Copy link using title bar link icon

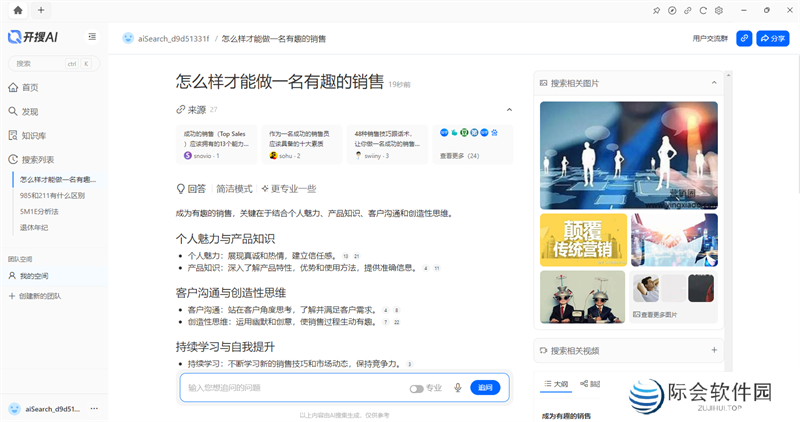(688, 10)
